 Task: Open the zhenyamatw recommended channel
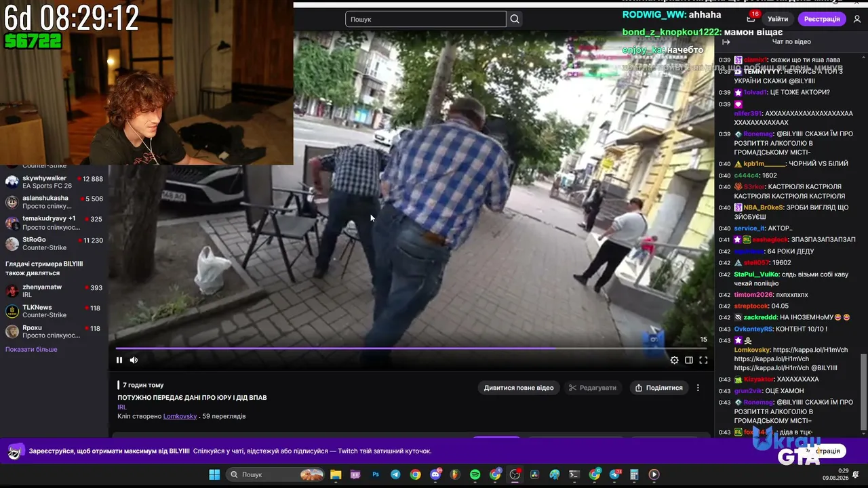tap(54, 291)
